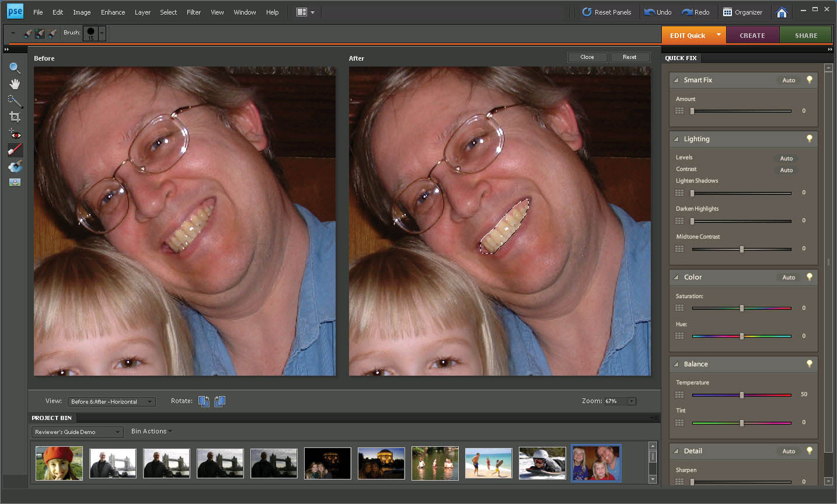Pick the Red Eye Removal tool
This screenshot has width=837, height=504.
point(15,134)
